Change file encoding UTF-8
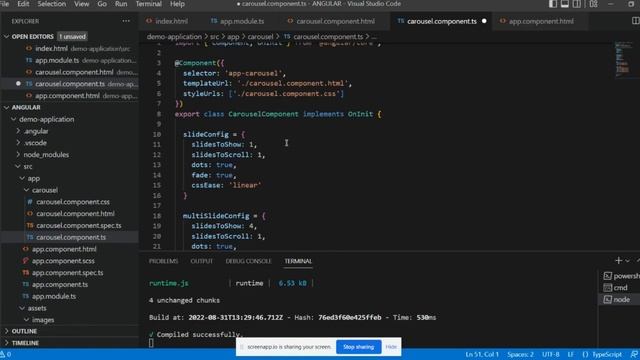The width and height of the screenshot is (640, 360). point(551,354)
